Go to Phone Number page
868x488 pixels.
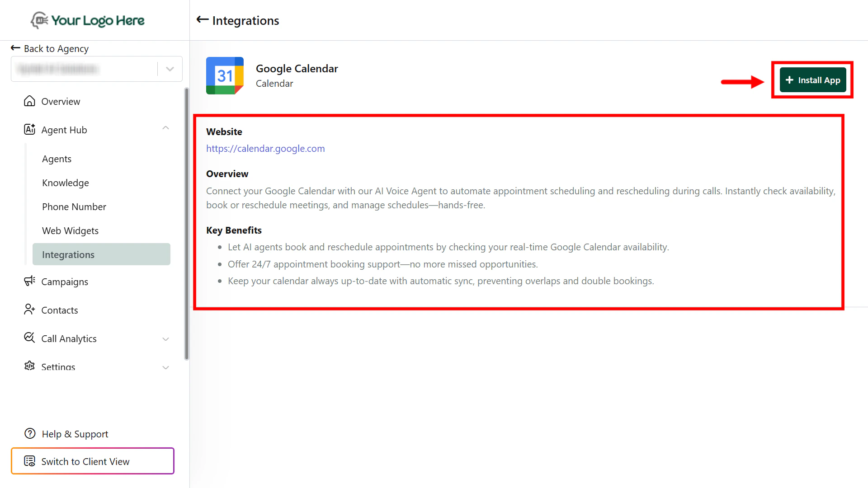tap(74, 207)
